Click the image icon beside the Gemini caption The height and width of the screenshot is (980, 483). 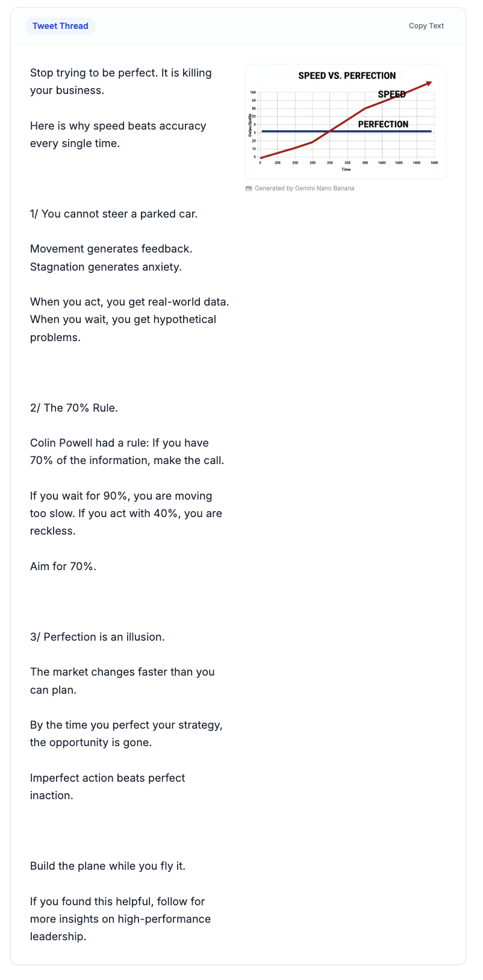click(249, 189)
